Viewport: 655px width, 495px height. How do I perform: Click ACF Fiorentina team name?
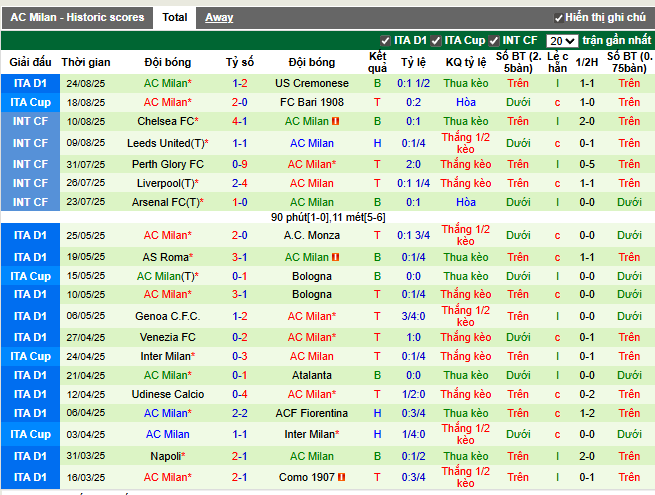(x=312, y=413)
